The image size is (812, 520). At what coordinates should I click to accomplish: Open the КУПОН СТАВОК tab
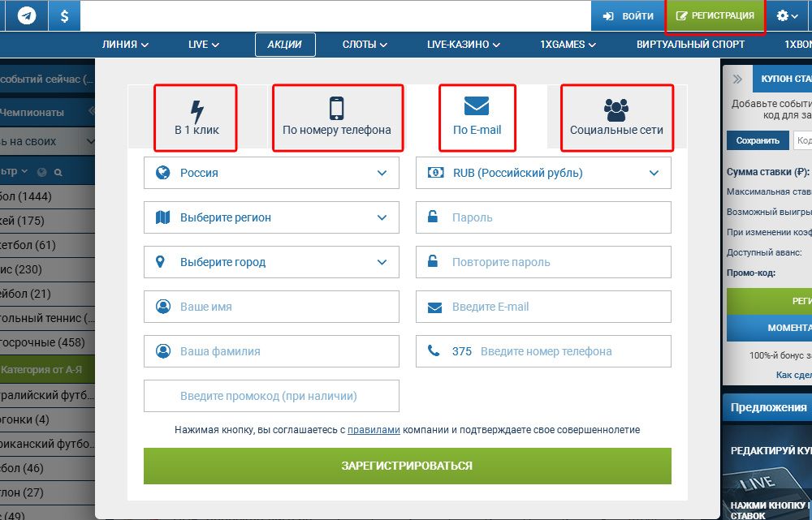click(783, 79)
